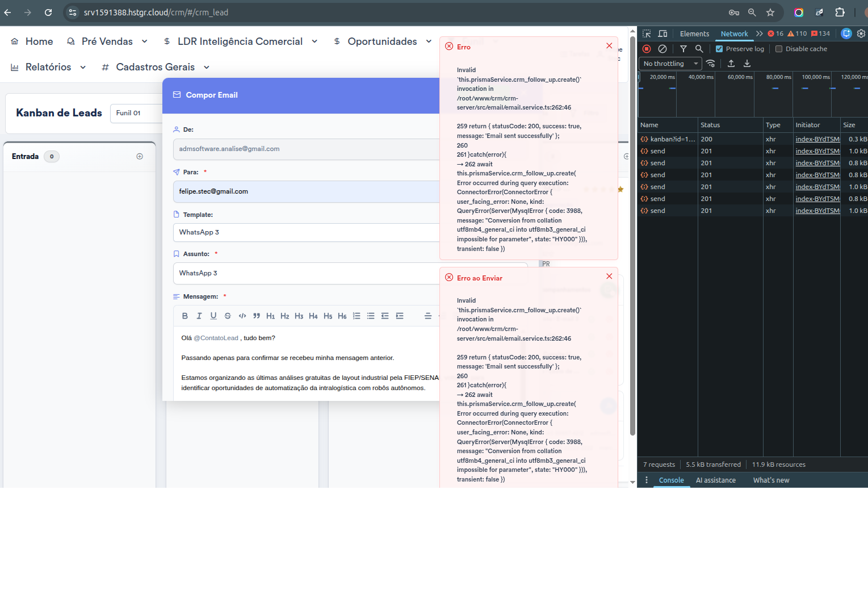The image size is (868, 590).
Task: Focus the browser address bar
Action: click(397, 12)
